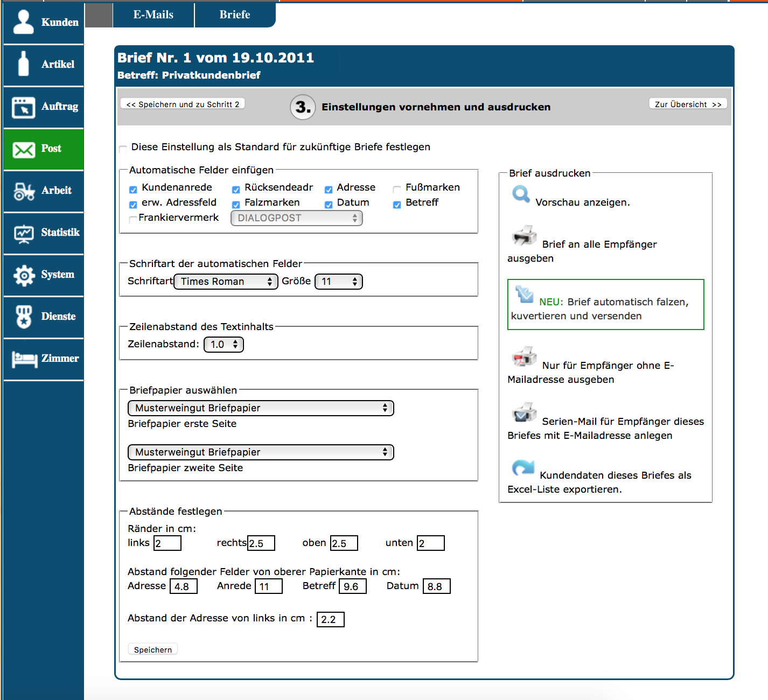768x700 pixels.
Task: Expand the Zeilenabstand dropdown
Action: click(224, 345)
